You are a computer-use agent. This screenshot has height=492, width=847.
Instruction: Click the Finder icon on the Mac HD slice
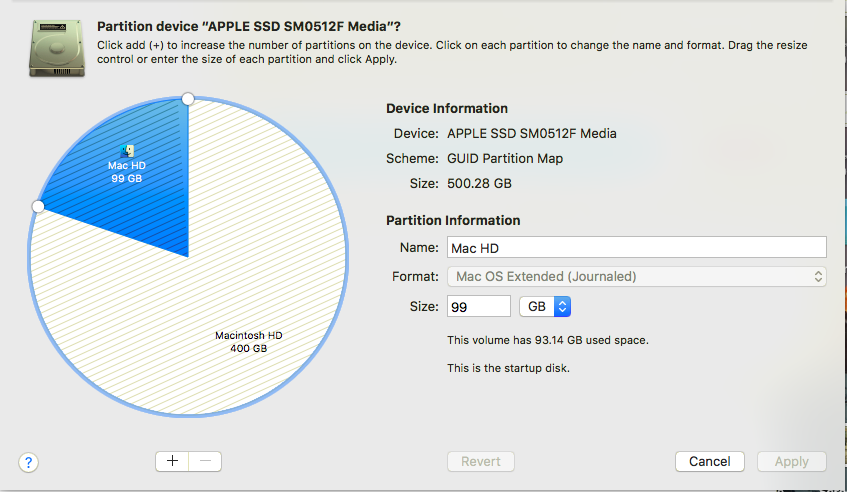(127, 151)
